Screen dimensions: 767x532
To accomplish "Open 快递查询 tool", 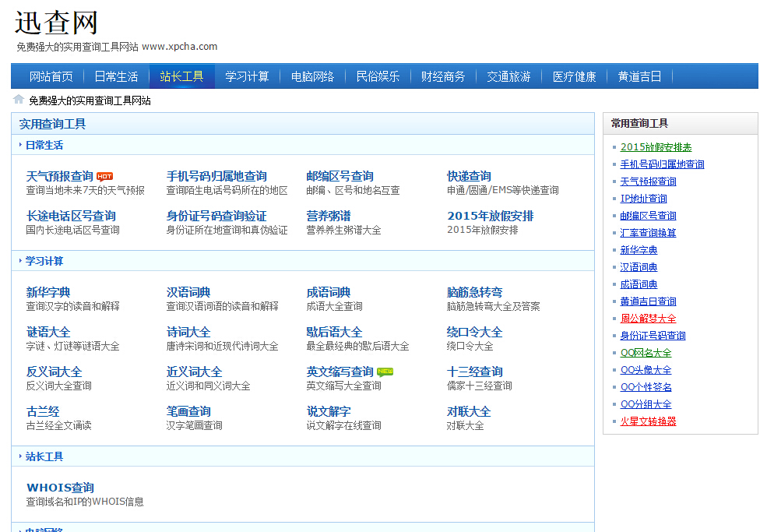I will click(469, 176).
